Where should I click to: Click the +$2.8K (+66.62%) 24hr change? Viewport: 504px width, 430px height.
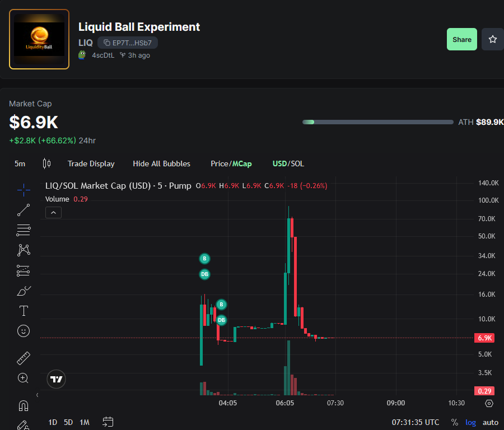pyautogui.click(x=53, y=141)
